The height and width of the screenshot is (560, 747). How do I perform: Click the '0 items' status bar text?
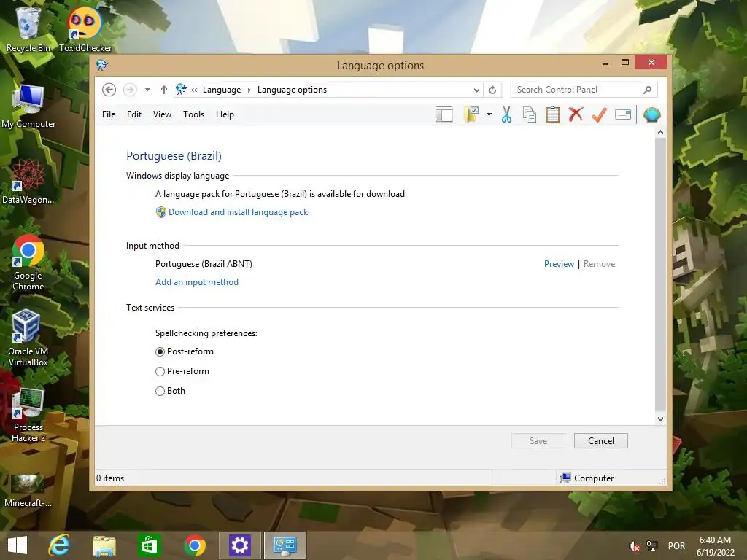[x=110, y=478]
